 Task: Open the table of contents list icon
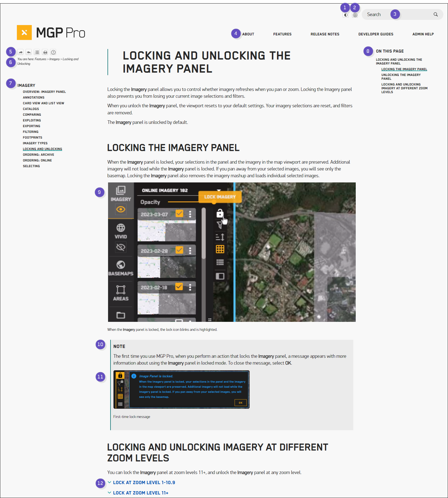pyautogui.click(x=37, y=52)
